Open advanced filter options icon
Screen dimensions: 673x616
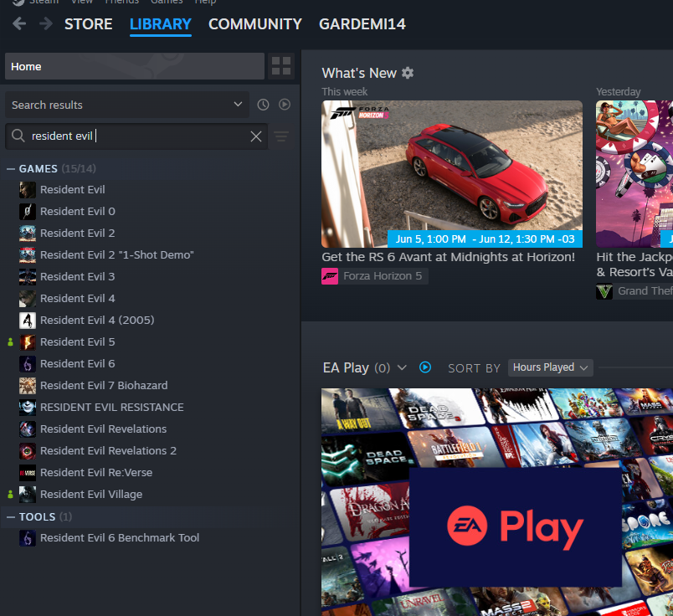pos(281,136)
